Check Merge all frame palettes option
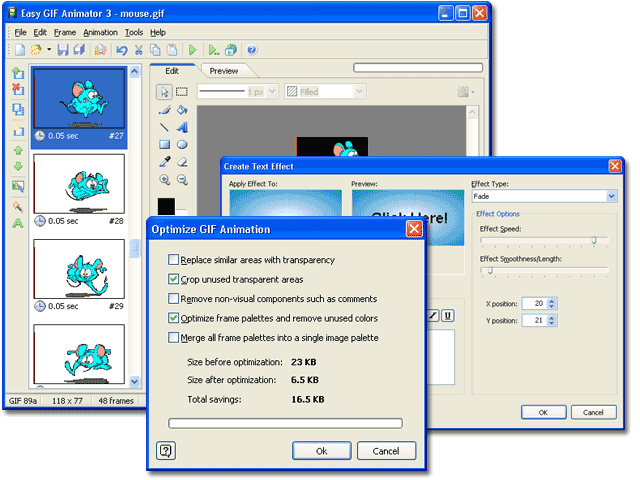640x480 pixels. [x=174, y=338]
